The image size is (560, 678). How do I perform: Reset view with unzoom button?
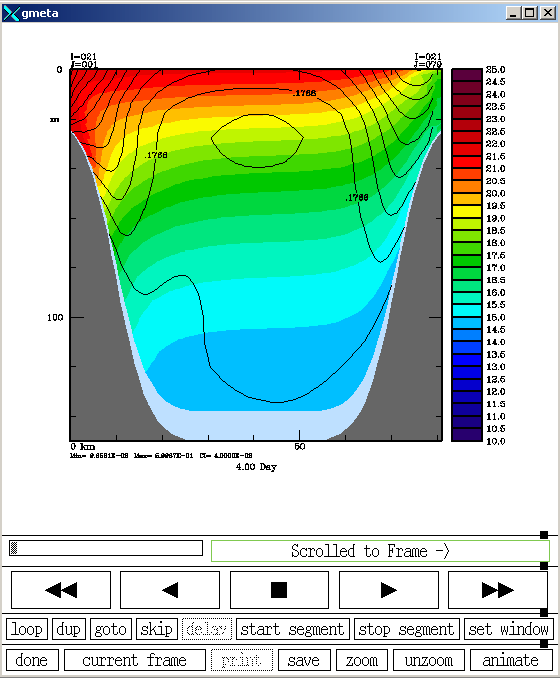click(429, 660)
